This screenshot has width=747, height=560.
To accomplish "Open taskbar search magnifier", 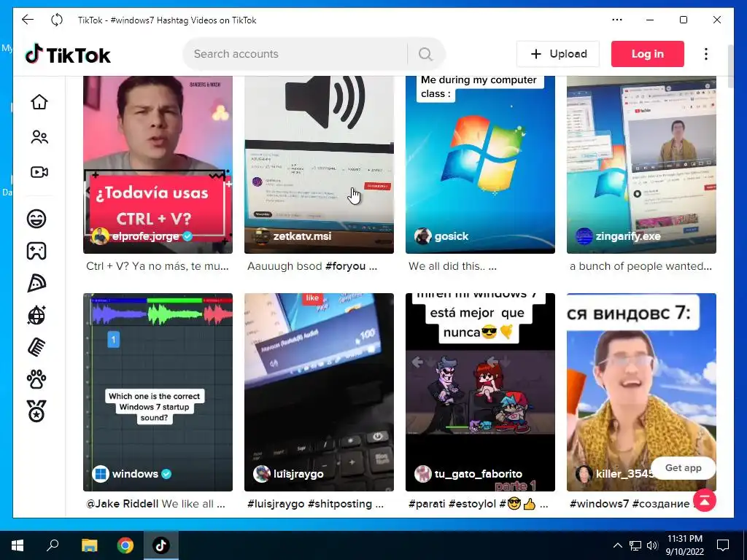I will tap(53, 545).
